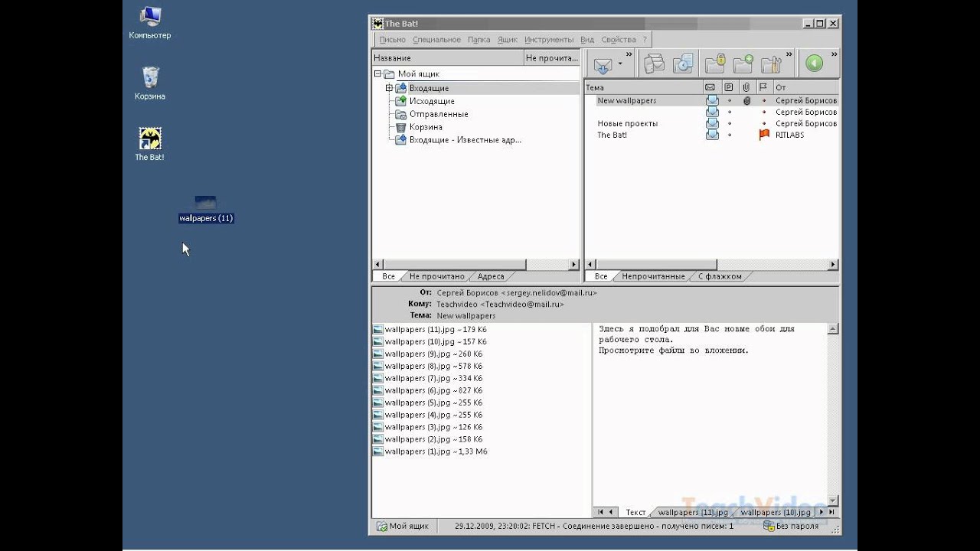Viewport: 980px width, 551px height.
Task: Collapse the Мой ящик account tree
Action: (x=377, y=73)
